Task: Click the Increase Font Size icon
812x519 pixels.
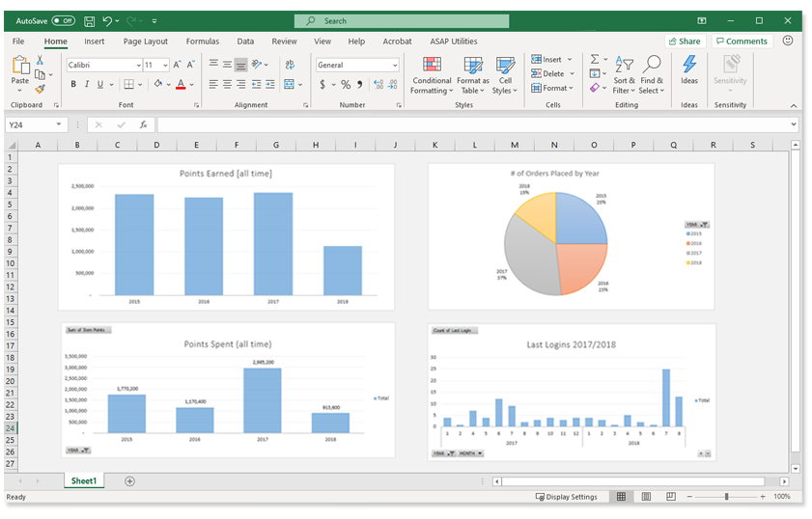Action: pos(177,65)
